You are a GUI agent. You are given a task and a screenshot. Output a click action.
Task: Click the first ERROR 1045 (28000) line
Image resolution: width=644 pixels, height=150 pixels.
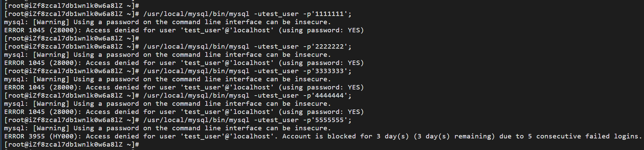pos(184,30)
